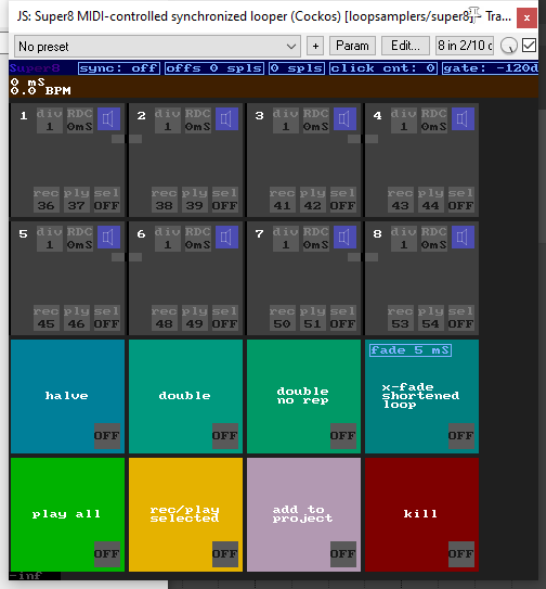Viewport: 546px width, 589px height.
Task: Click rec note 53 on loop 8
Action: (400, 318)
